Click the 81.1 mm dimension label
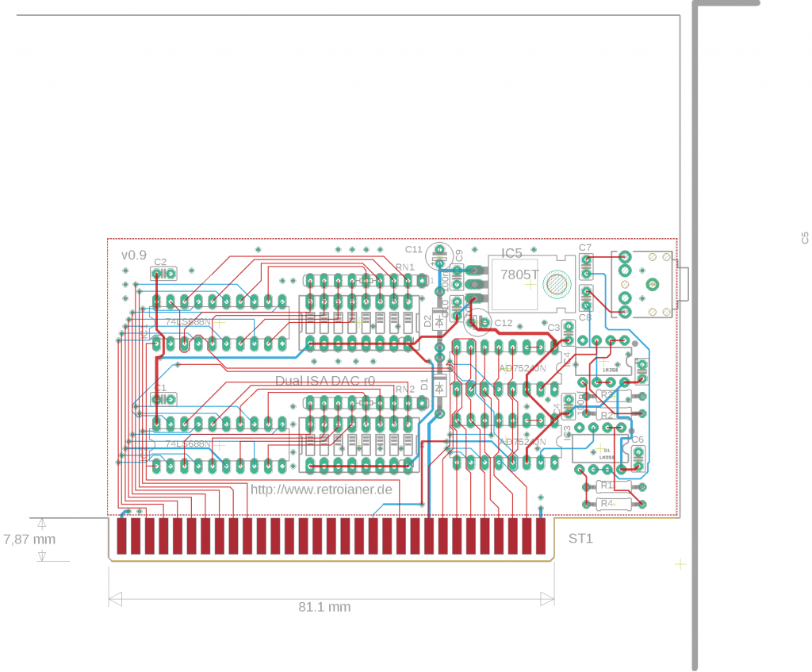 click(324, 607)
